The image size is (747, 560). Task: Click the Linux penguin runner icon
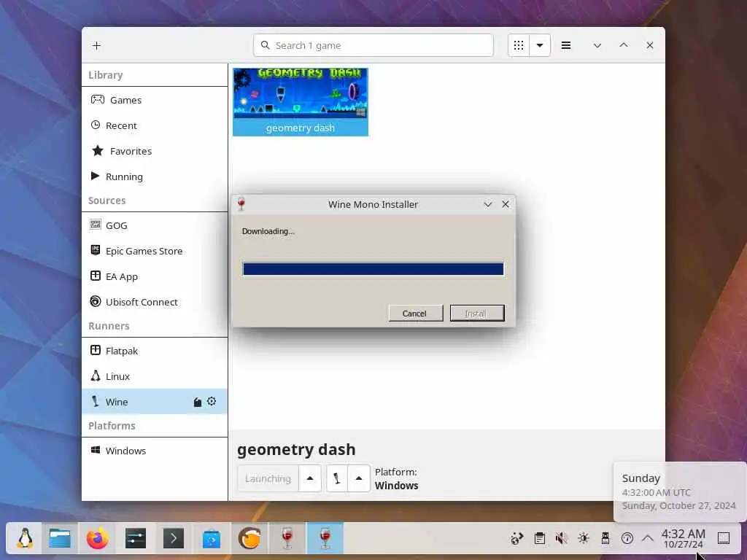[x=96, y=376]
